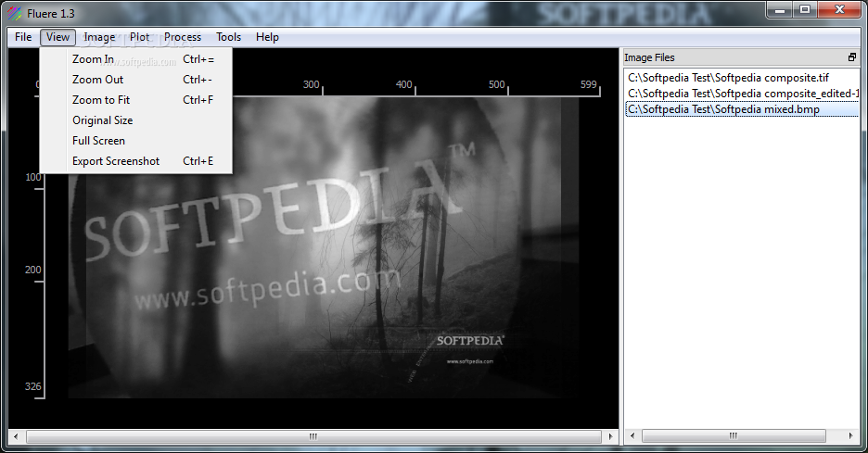
Task: Open the Tools menu
Action: click(229, 37)
